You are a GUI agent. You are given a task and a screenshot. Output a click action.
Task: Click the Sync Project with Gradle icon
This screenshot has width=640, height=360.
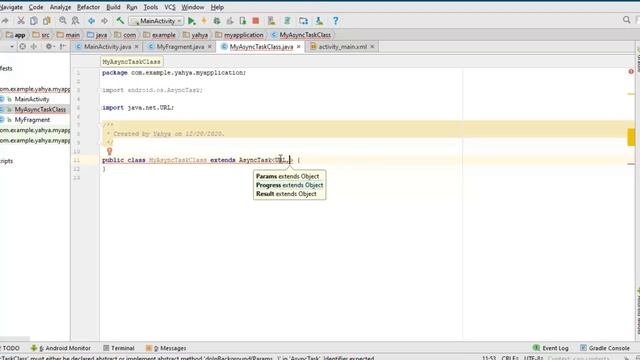click(287, 21)
